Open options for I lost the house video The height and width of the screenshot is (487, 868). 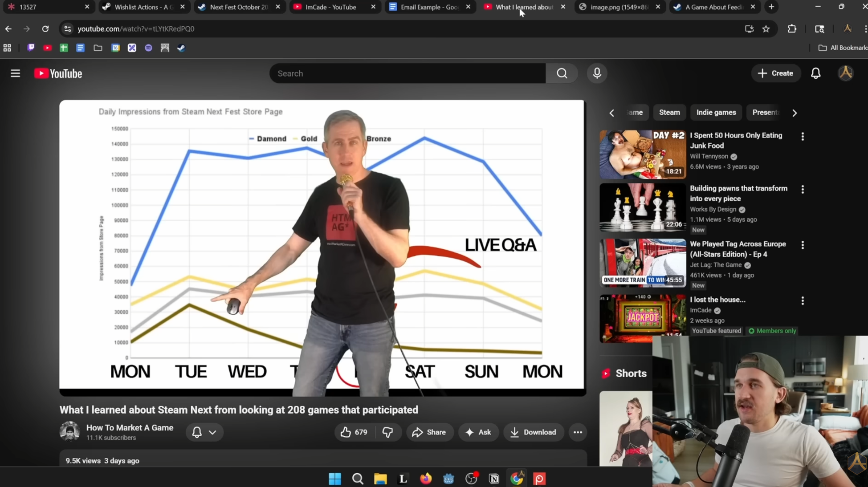point(803,301)
